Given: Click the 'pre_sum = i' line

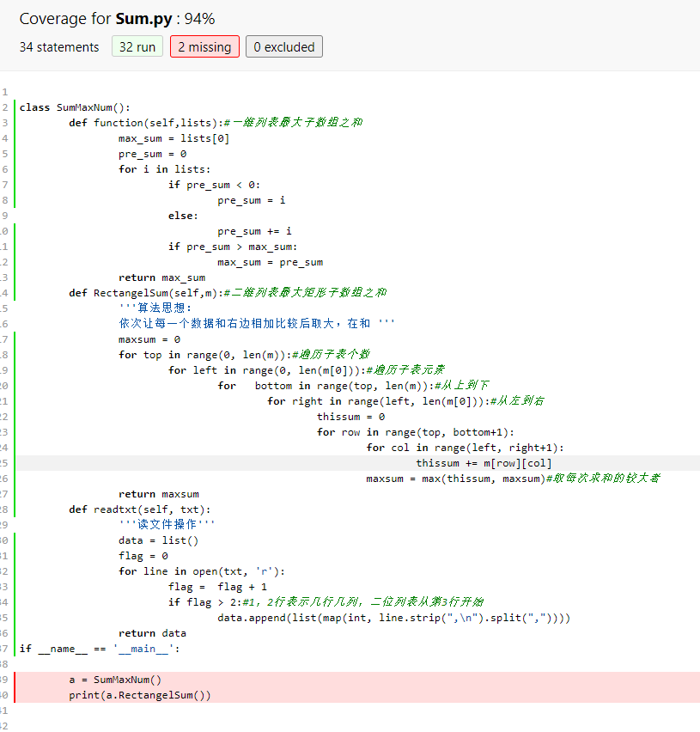Looking at the screenshot, I should point(251,200).
